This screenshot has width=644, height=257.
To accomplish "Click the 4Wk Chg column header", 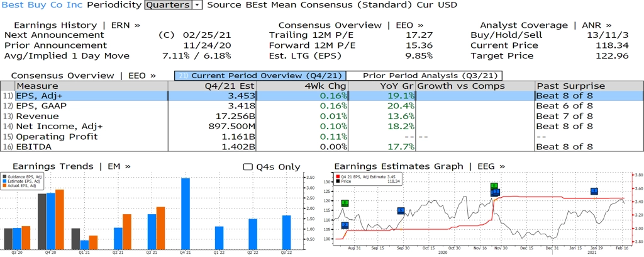I will [x=302, y=86].
